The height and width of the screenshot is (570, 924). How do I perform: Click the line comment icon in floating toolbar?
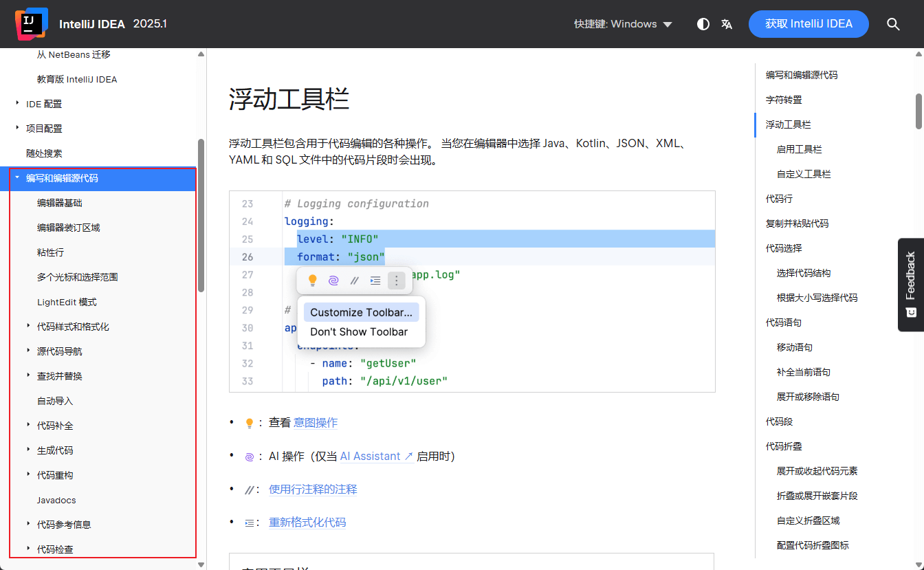pos(354,281)
